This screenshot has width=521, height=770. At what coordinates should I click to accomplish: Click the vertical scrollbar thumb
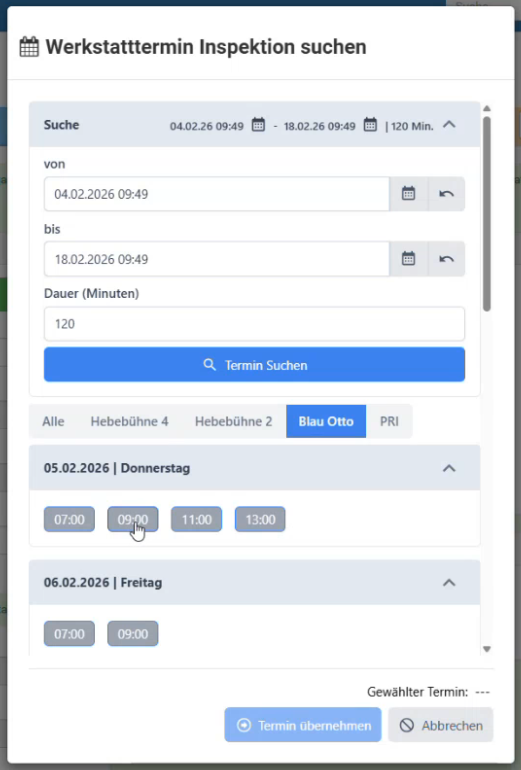point(487,214)
